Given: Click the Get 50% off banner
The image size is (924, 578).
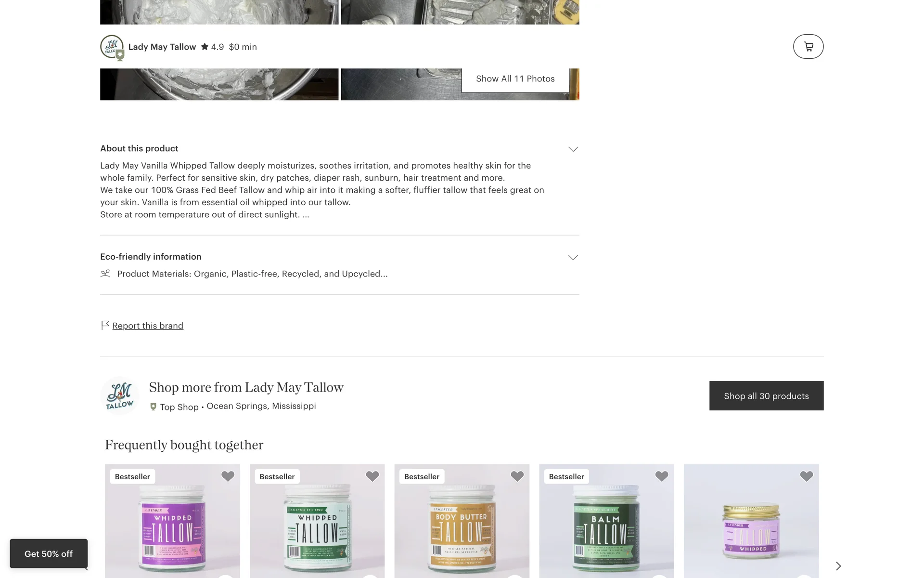Looking at the screenshot, I should click(49, 554).
